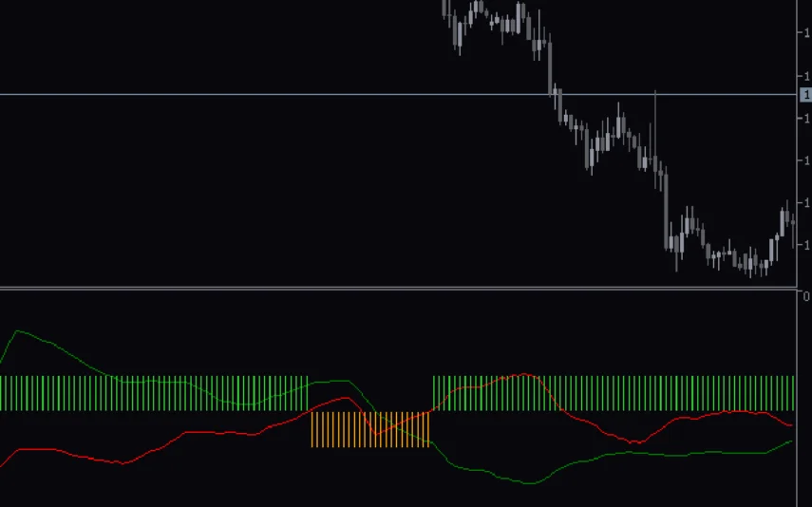Select the horizontal price level line
The height and width of the screenshot is (507, 812).
coord(285,95)
